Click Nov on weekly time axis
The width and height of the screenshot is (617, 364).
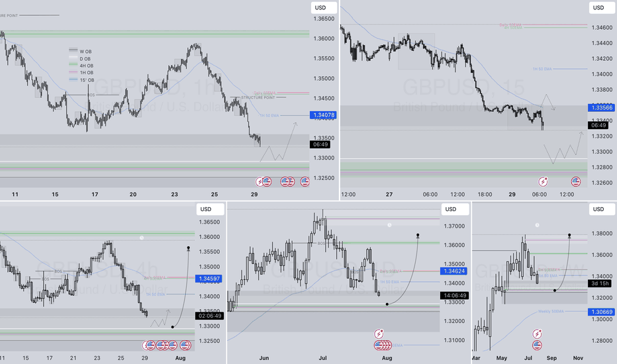click(578, 358)
